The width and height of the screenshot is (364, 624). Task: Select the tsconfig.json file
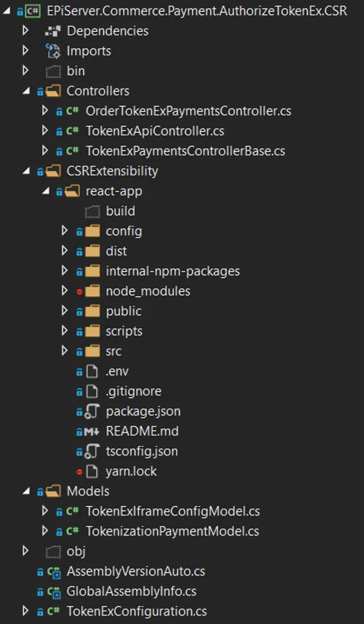coord(141,451)
